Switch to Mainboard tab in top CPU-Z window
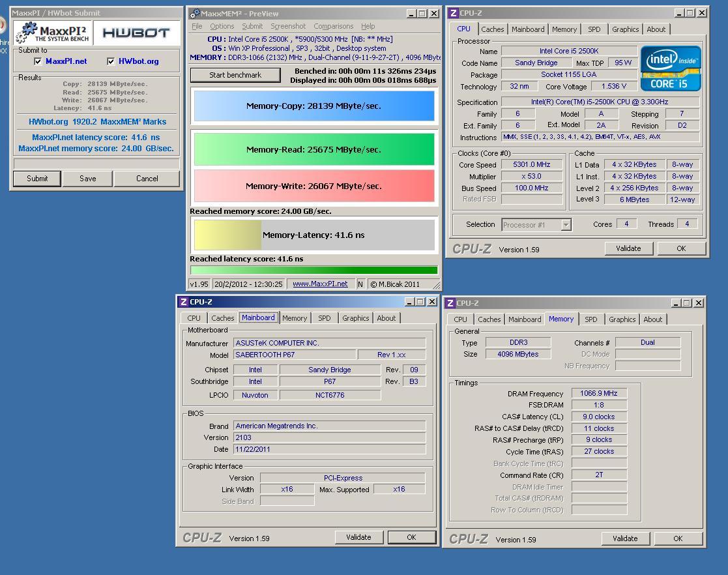This screenshot has width=728, height=575. pos(528,29)
